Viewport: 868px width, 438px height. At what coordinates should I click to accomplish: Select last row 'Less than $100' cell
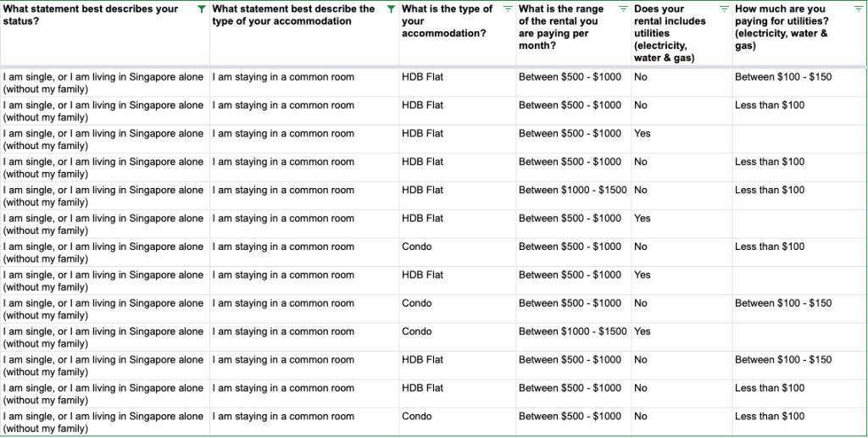point(799,423)
